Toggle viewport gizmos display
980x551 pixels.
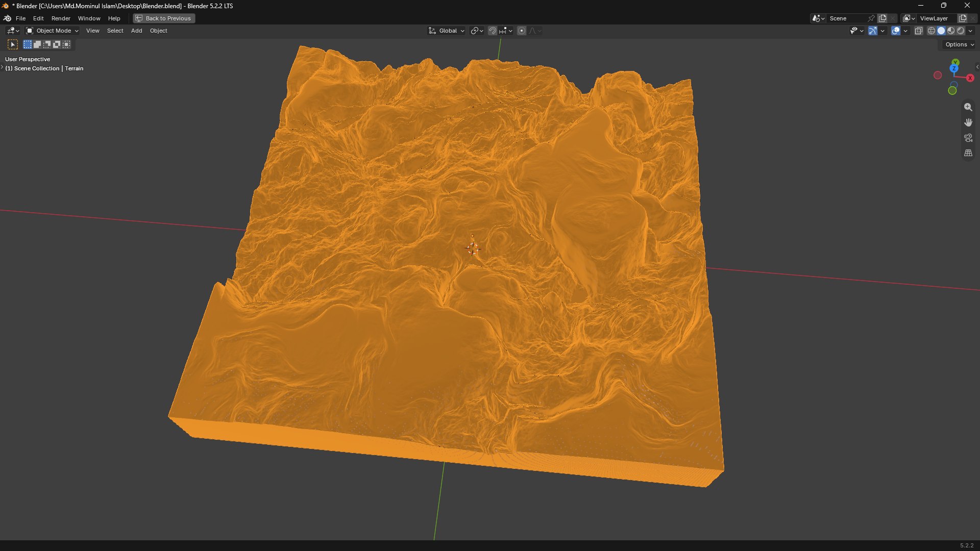pos(873,31)
